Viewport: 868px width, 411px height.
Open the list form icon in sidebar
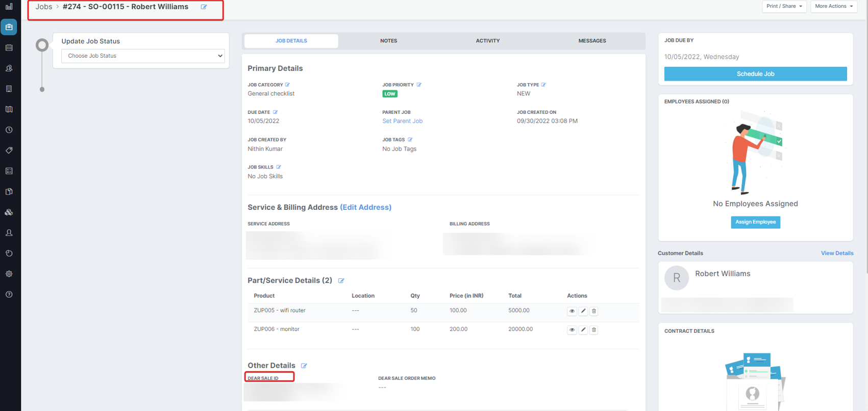click(9, 171)
